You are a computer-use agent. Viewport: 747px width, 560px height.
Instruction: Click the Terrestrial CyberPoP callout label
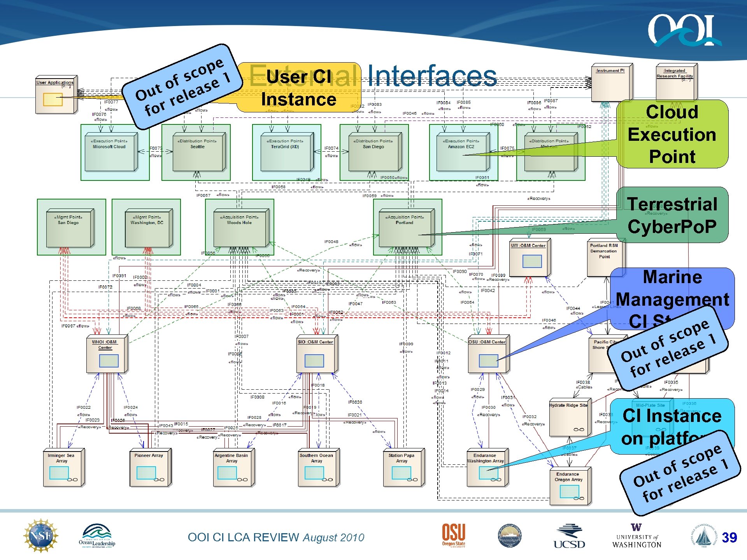(x=672, y=215)
